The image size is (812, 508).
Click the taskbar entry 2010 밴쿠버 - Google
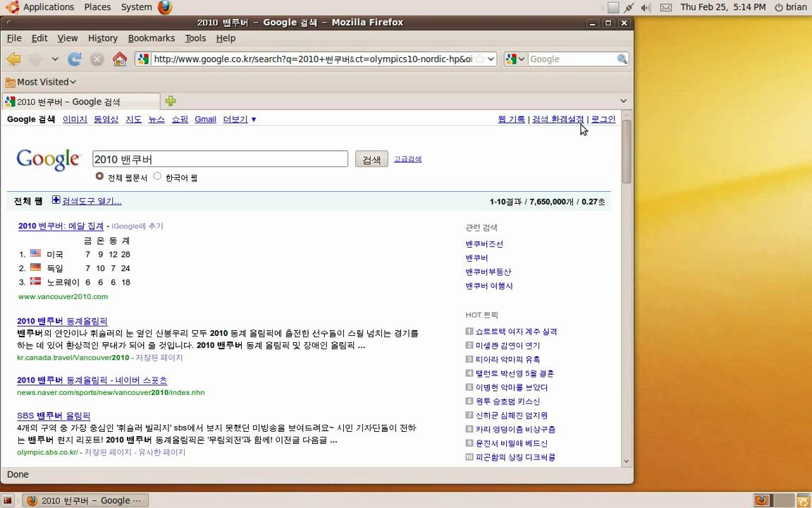point(86,500)
